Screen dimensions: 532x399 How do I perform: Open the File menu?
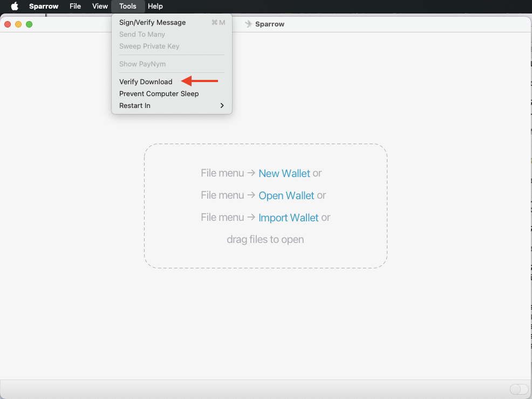point(75,6)
